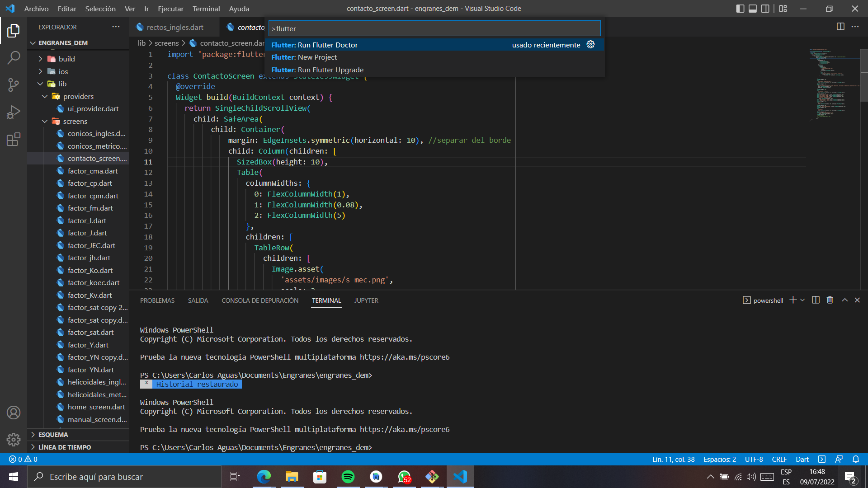The image size is (868, 488).
Task: Maximize the terminal panel size
Action: pyautogui.click(x=844, y=300)
